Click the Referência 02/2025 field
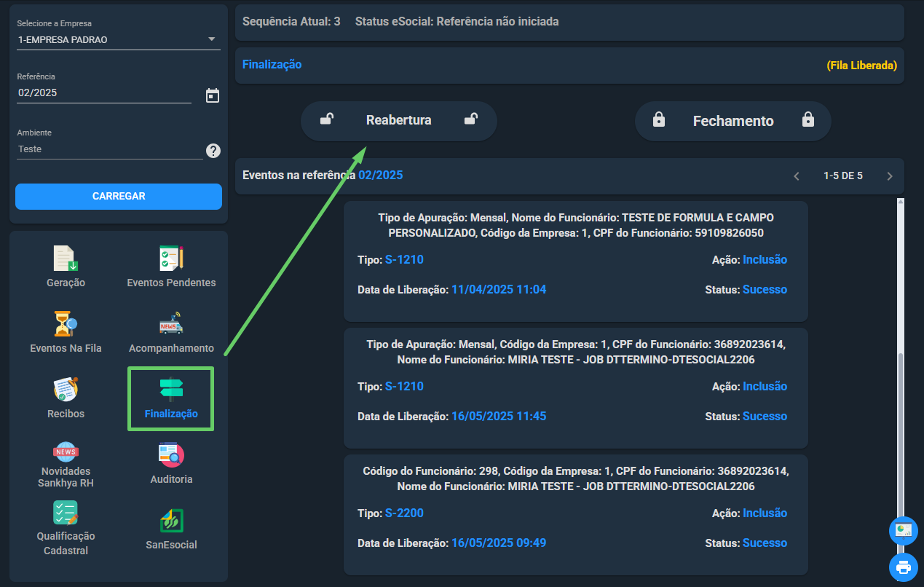Screen dimensions: 924x587 click(x=104, y=93)
